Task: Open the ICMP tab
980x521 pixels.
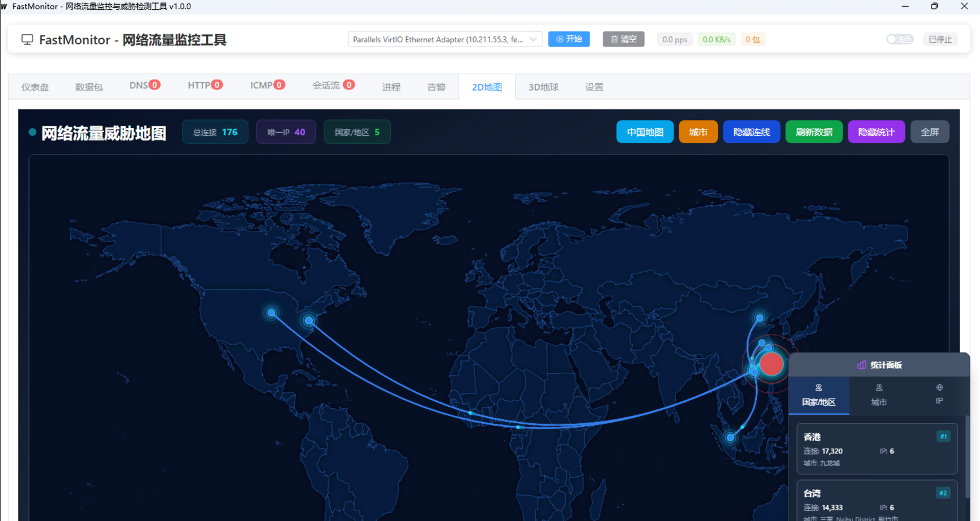Action: pyautogui.click(x=268, y=86)
